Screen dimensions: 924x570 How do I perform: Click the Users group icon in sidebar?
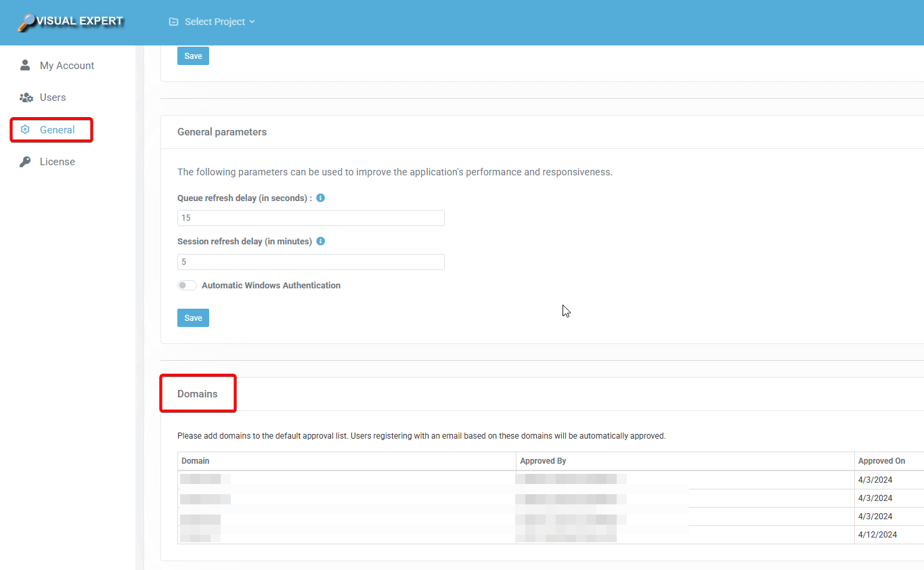26,97
